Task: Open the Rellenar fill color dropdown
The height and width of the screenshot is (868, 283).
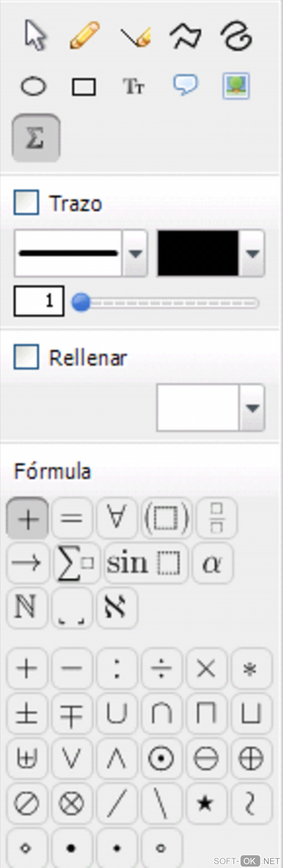Action: pos(252,408)
